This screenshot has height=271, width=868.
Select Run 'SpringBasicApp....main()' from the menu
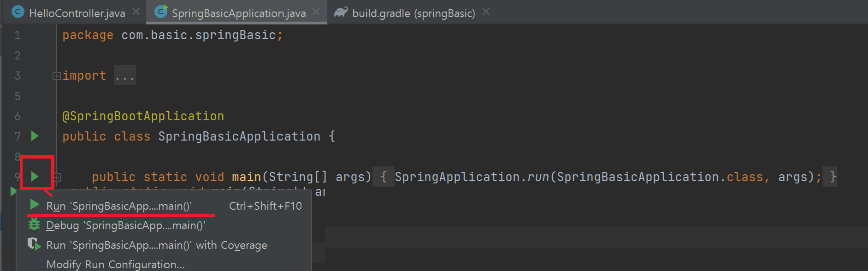164,206
